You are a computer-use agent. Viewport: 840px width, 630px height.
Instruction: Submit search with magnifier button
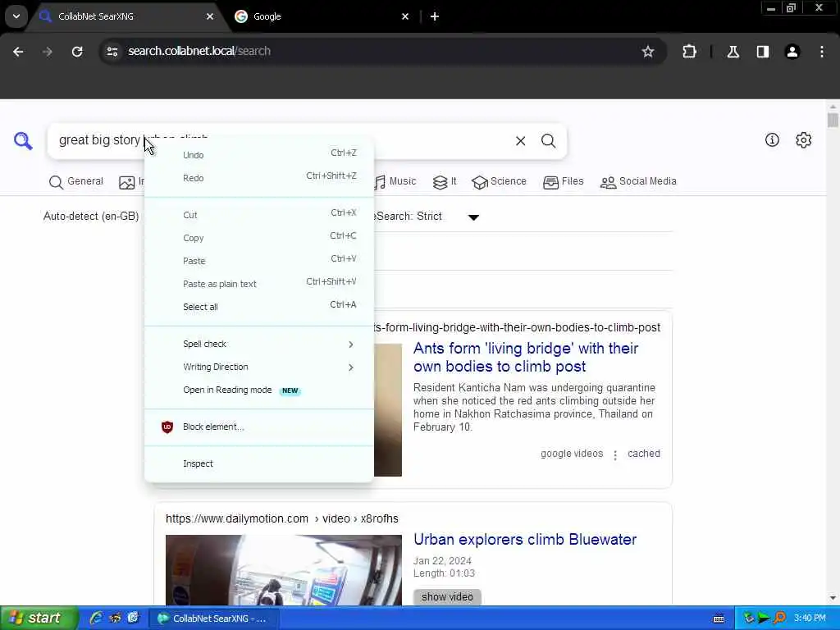548,141
